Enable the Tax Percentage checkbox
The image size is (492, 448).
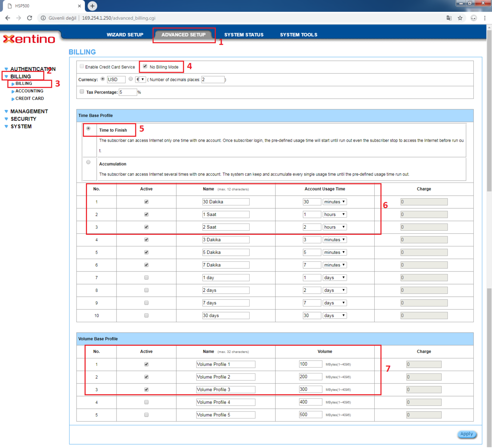[x=82, y=92]
